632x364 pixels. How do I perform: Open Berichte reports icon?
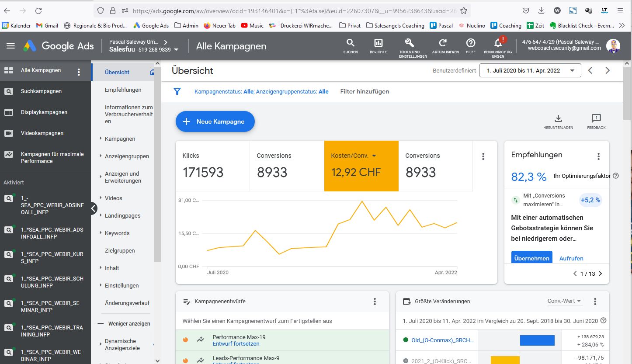pyautogui.click(x=378, y=43)
